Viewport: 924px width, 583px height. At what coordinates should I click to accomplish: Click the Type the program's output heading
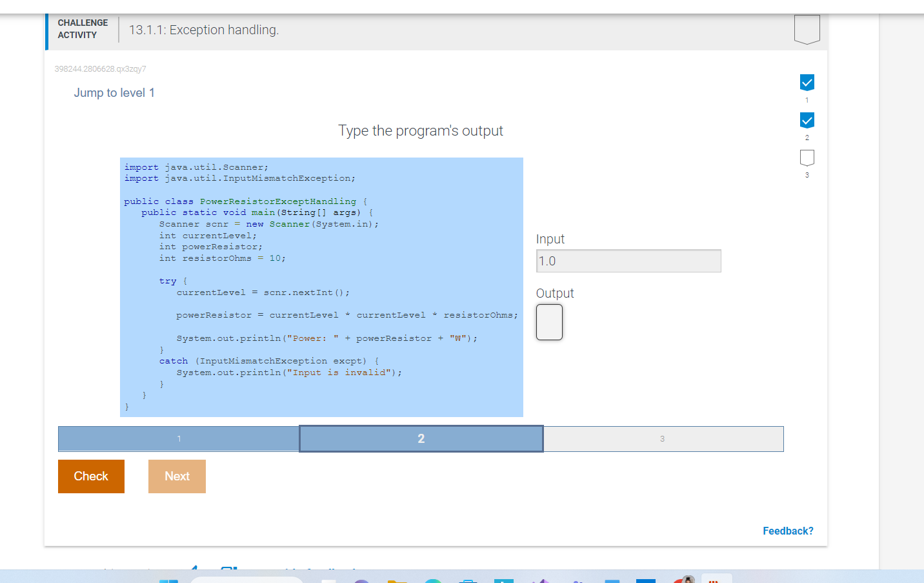click(421, 130)
